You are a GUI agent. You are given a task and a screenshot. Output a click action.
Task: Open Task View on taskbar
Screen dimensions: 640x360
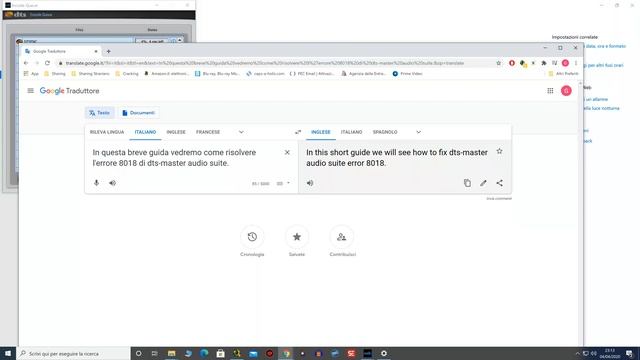pyautogui.click(x=155, y=353)
